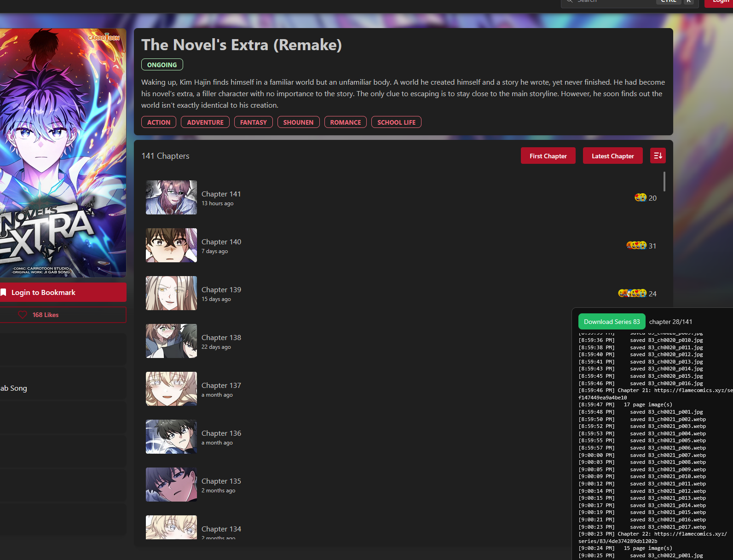Click the search field in header
This screenshot has width=733, height=560.
pyautogui.click(x=612, y=2)
